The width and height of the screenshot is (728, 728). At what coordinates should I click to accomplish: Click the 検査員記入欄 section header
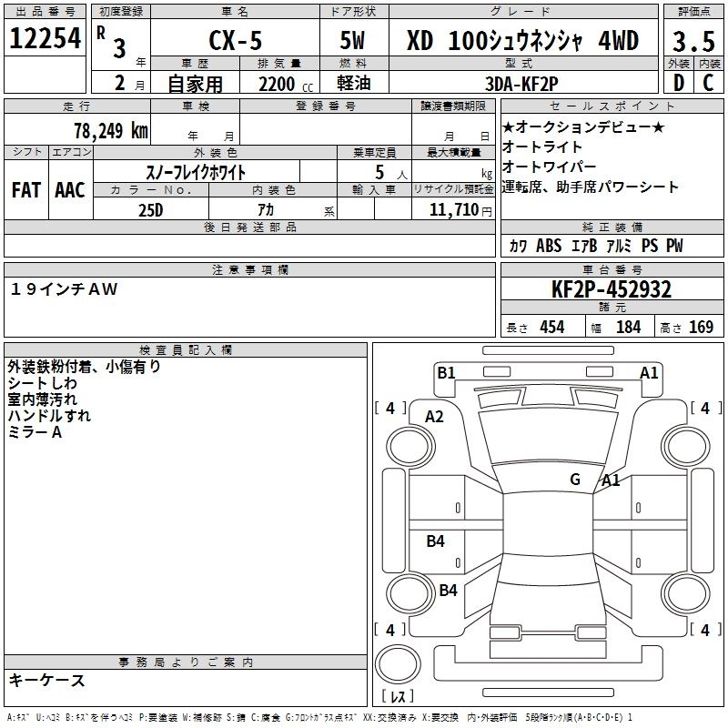186,350
